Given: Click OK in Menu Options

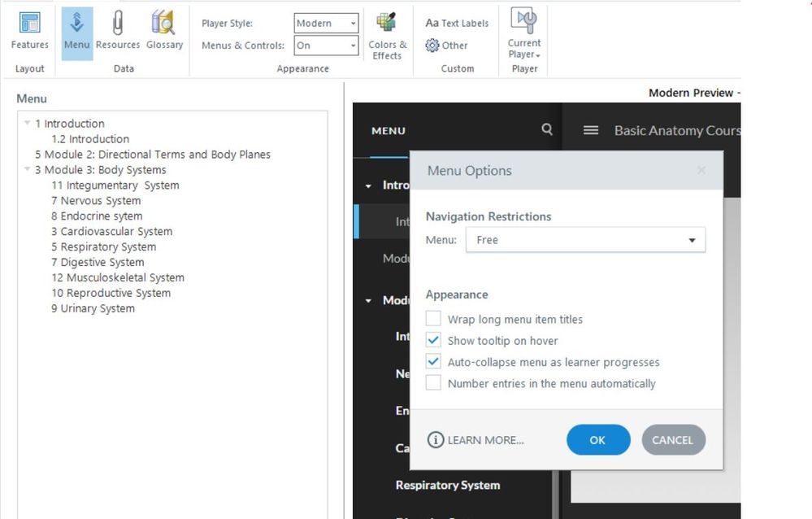Looking at the screenshot, I should pyautogui.click(x=598, y=439).
